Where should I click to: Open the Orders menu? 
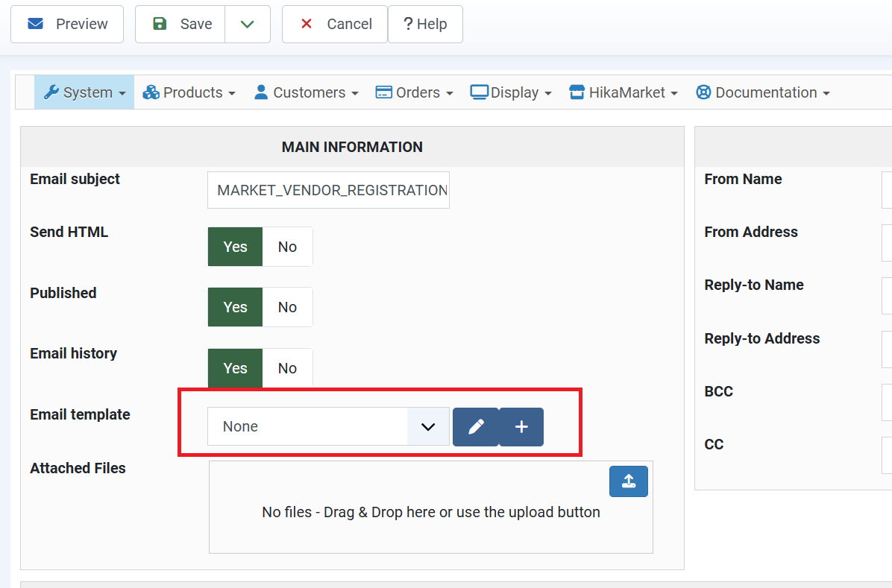point(414,92)
